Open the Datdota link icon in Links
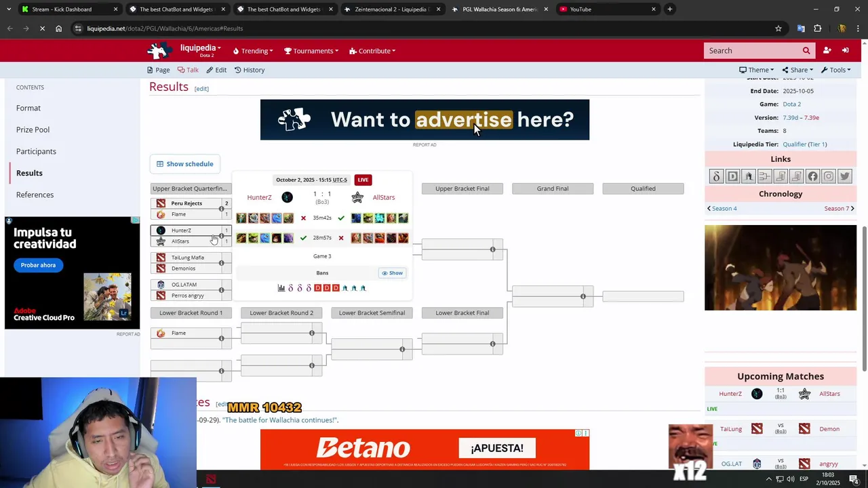 (716, 176)
